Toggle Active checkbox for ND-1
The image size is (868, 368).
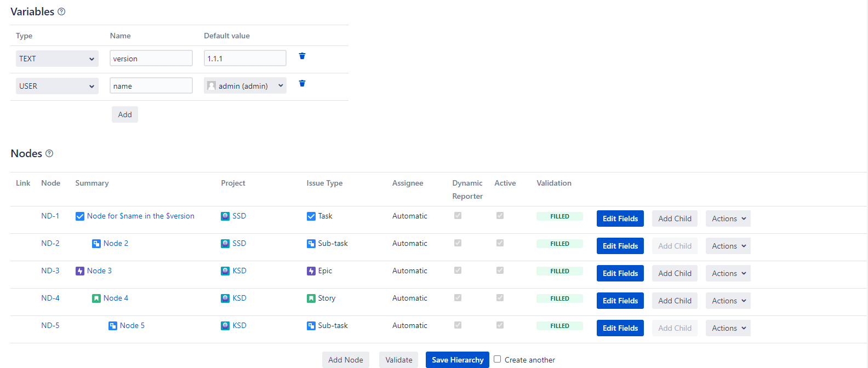(x=500, y=216)
